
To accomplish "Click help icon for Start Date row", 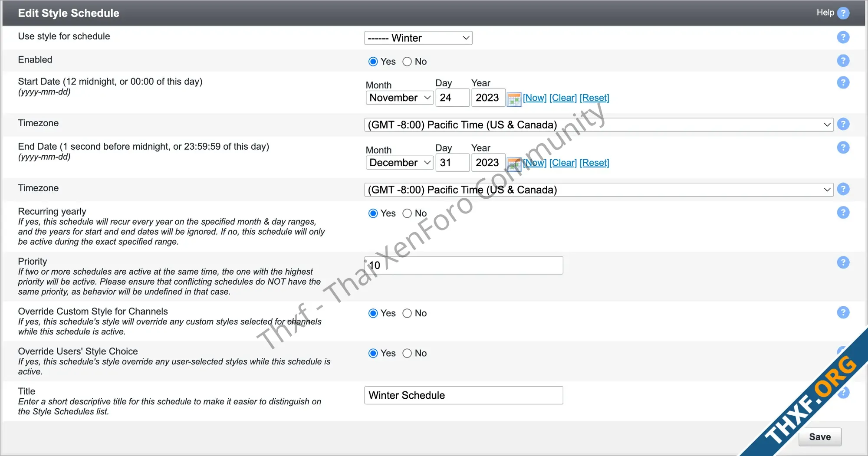I will coord(843,82).
